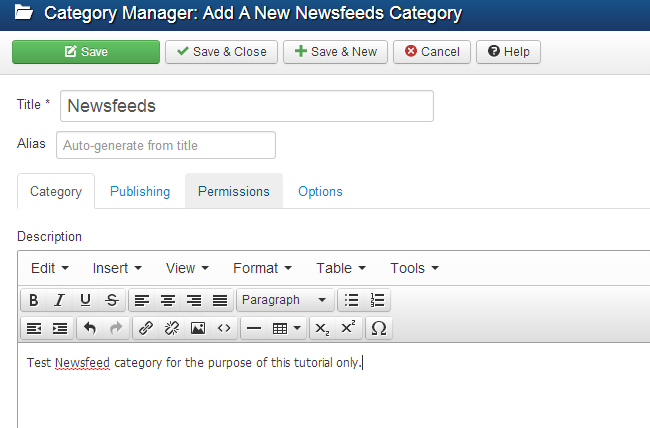Insert a special character (Omega)
The height and width of the screenshot is (428, 650).
click(x=379, y=328)
